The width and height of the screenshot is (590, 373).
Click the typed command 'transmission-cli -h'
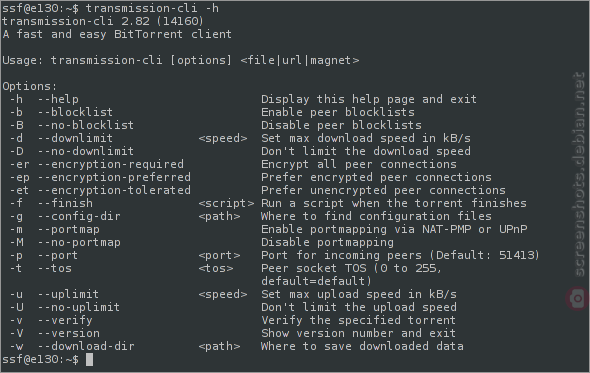pyautogui.click(x=152, y=8)
